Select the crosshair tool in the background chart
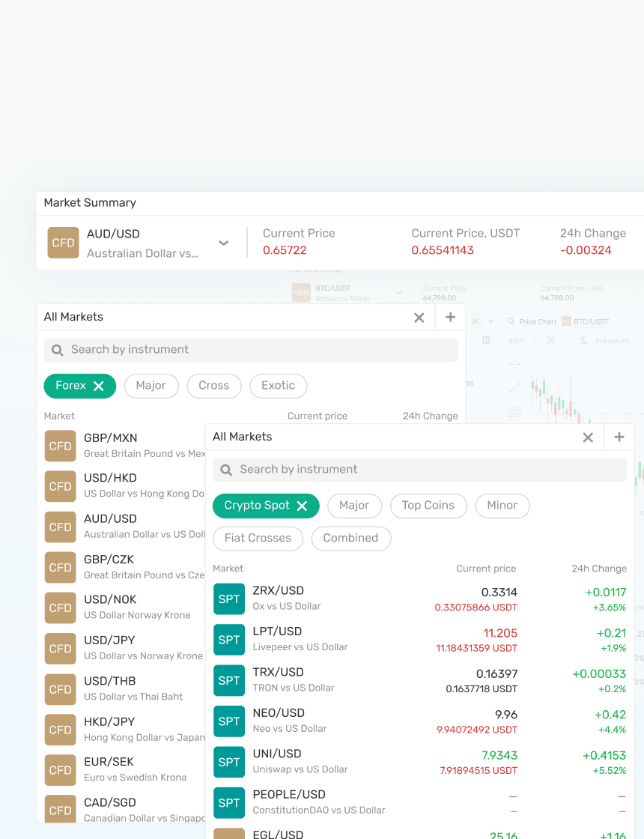644x839 pixels. point(514,365)
